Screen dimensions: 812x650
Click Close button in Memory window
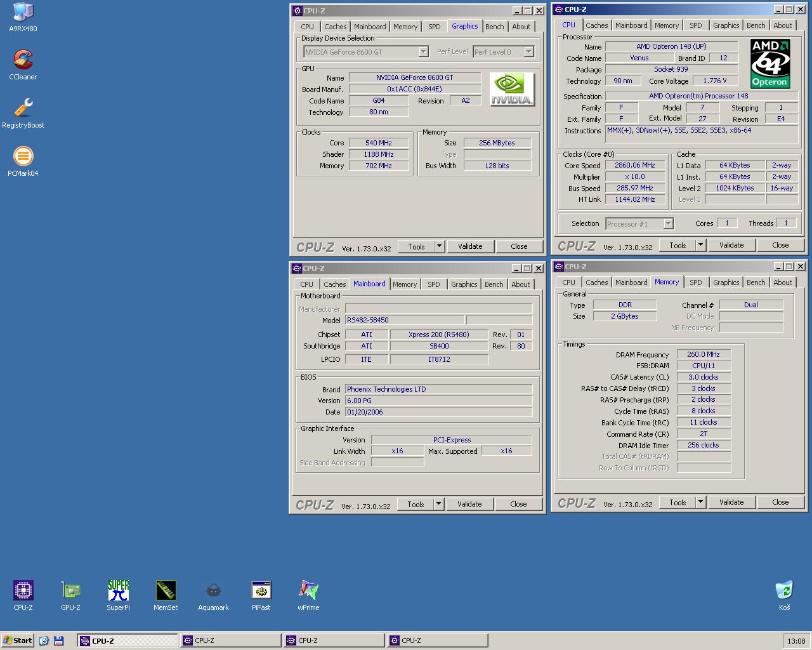pyautogui.click(x=780, y=502)
